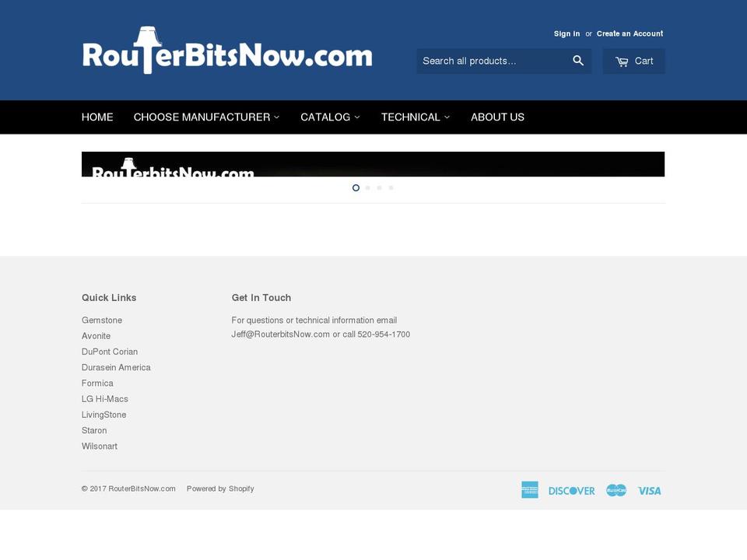Open the HOME menu item
This screenshot has height=560, width=747.
(x=97, y=117)
